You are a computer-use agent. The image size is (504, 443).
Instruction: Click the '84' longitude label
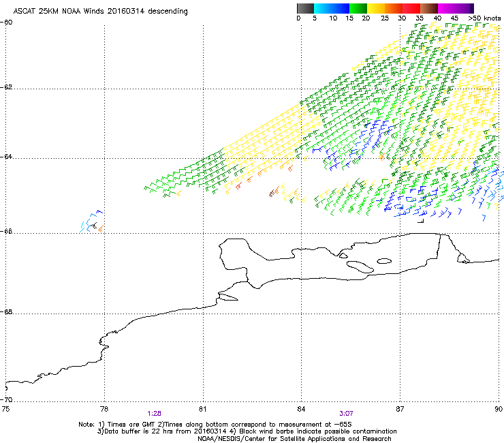(301, 409)
